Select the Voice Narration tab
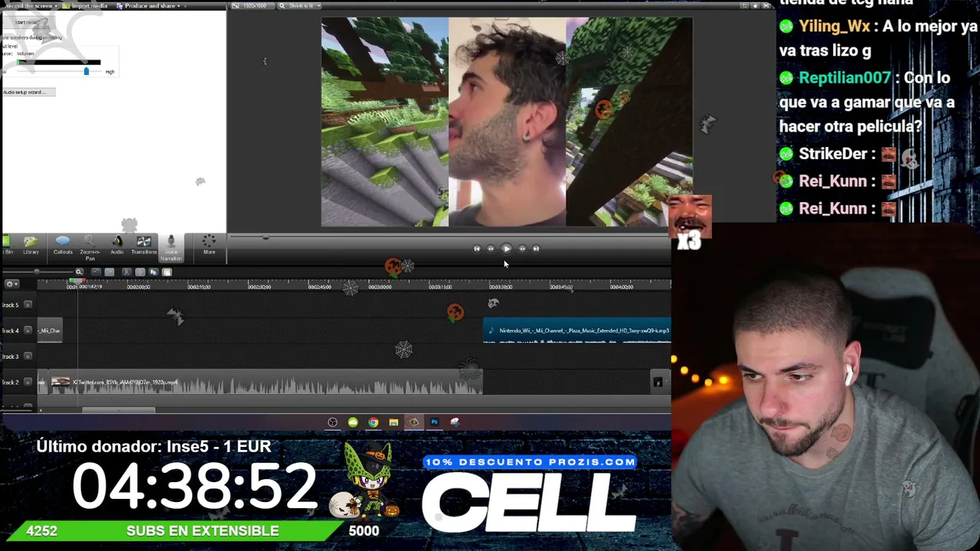Image resolution: width=980 pixels, height=551 pixels. pos(171,248)
